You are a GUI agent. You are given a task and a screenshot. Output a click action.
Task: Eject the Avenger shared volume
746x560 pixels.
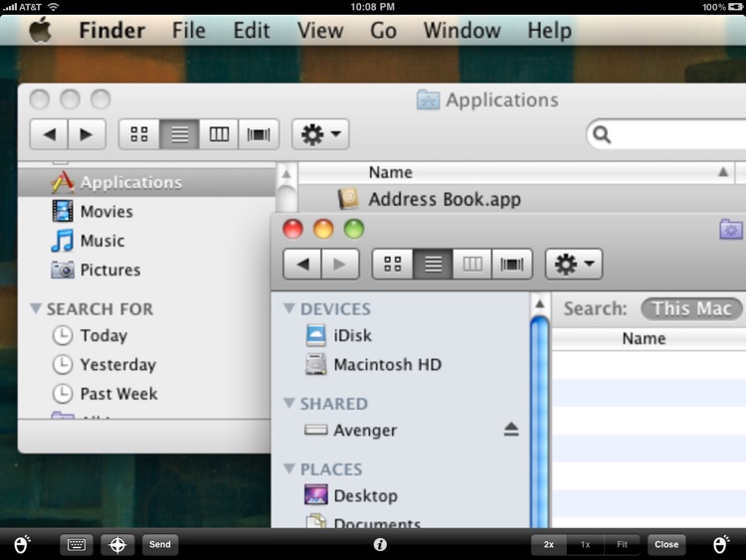coord(511,430)
